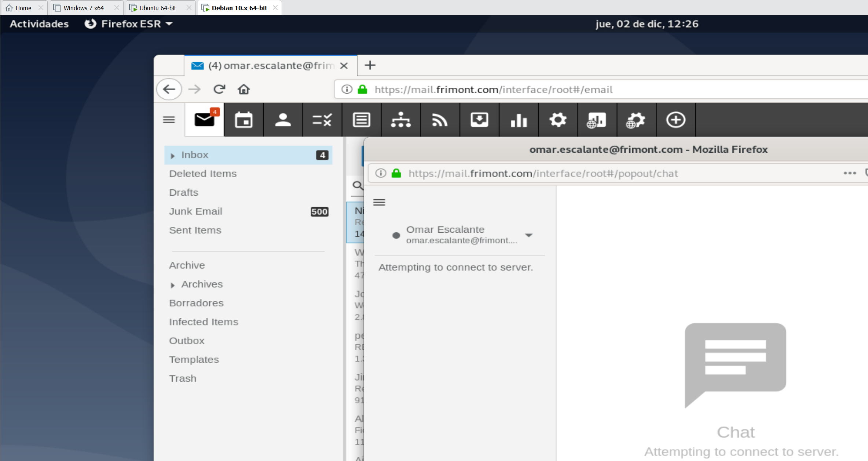The height and width of the screenshot is (461, 868).
Task: Open the Tasks checklist icon
Action: coord(322,120)
